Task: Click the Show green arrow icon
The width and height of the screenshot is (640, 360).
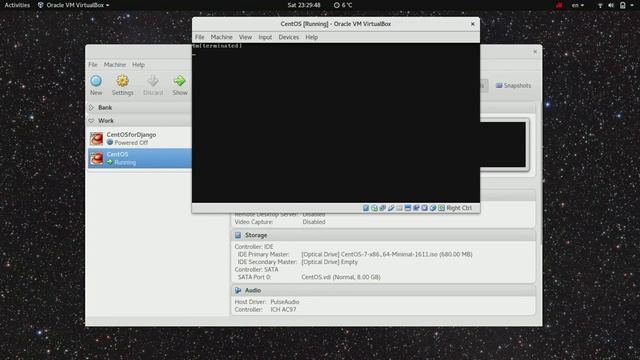Action: [180, 81]
